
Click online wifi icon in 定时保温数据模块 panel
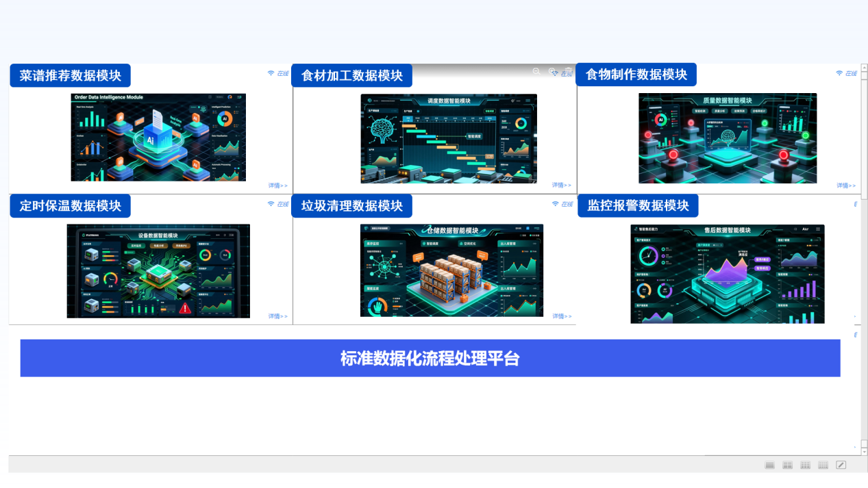[x=271, y=204]
